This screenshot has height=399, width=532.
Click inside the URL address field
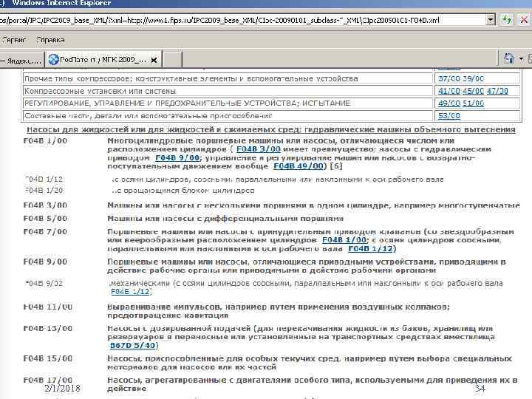(242, 20)
